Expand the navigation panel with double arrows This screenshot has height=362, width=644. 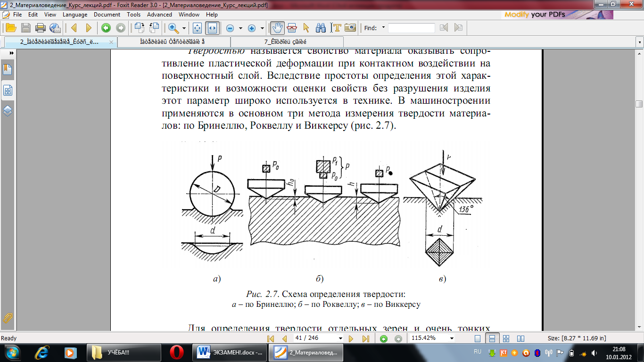point(11,54)
